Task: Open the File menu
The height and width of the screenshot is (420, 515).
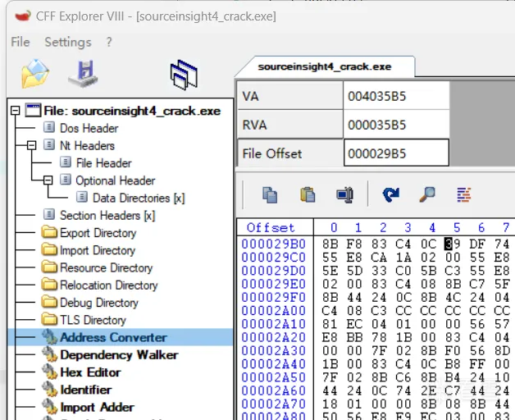Action: click(x=21, y=42)
